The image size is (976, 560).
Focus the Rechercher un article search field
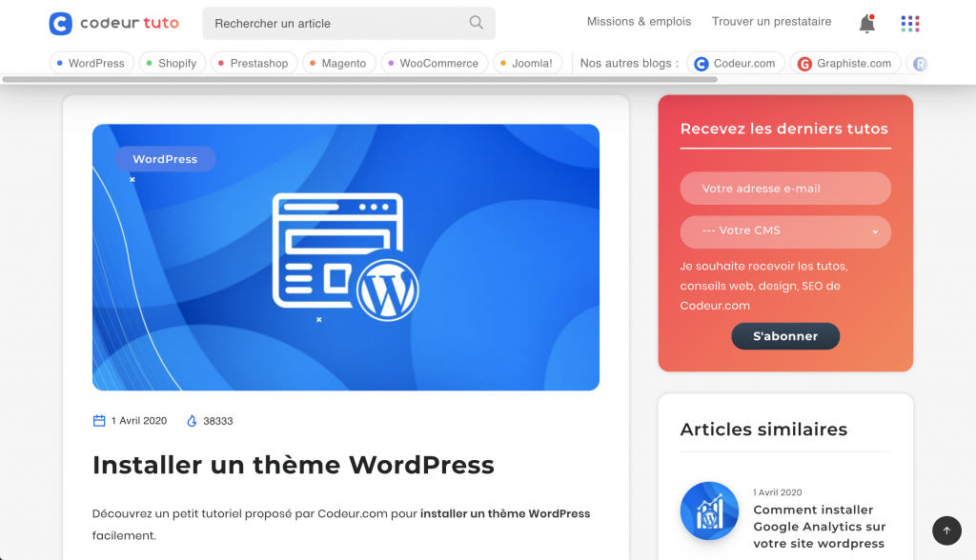349,24
